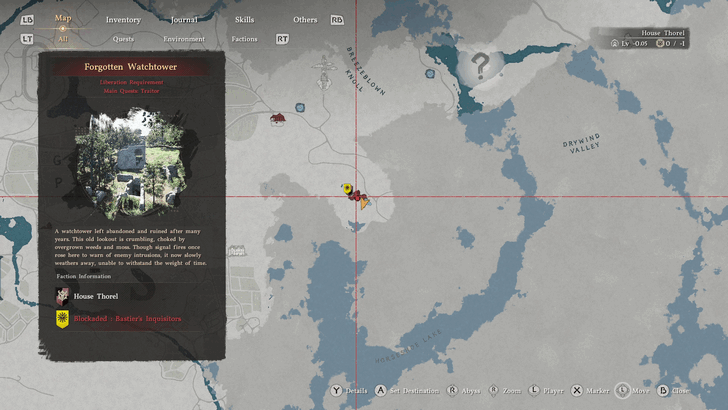Select the red house map marker
The width and height of the screenshot is (728, 410).
click(x=278, y=118)
